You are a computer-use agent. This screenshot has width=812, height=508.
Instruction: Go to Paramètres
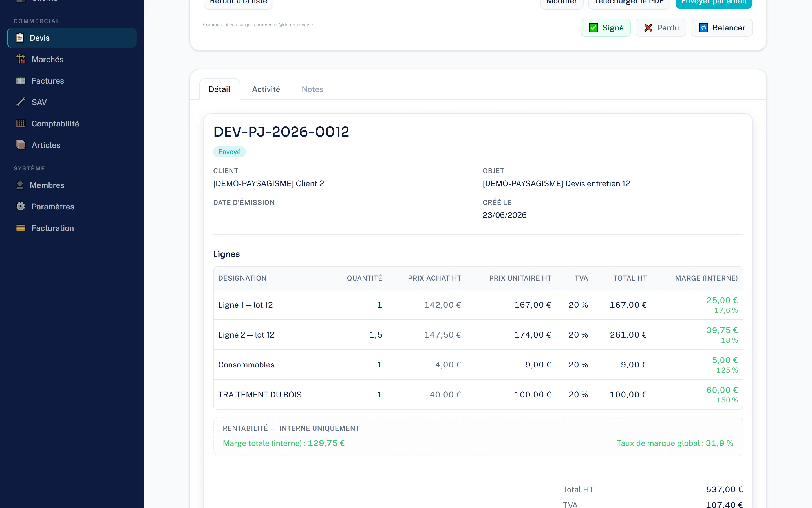point(72,207)
